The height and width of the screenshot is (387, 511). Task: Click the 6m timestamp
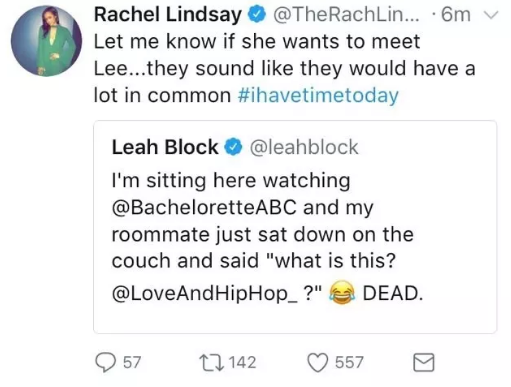click(x=456, y=15)
